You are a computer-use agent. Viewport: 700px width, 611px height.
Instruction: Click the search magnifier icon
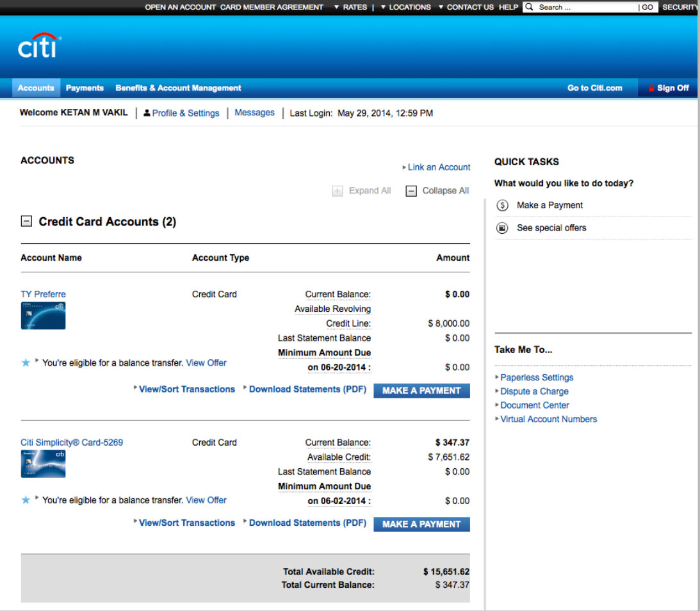click(530, 6)
